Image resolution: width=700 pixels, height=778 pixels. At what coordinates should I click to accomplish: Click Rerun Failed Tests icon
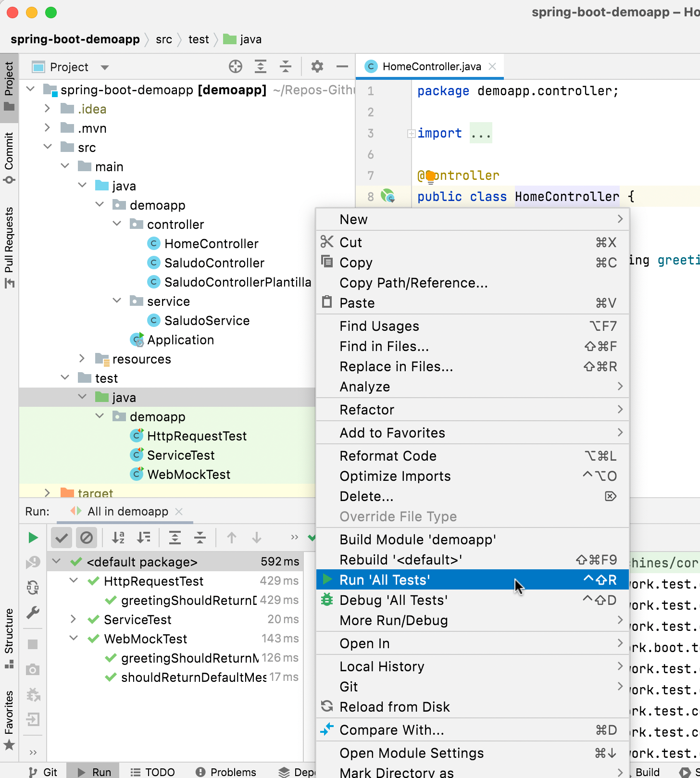[33, 562]
